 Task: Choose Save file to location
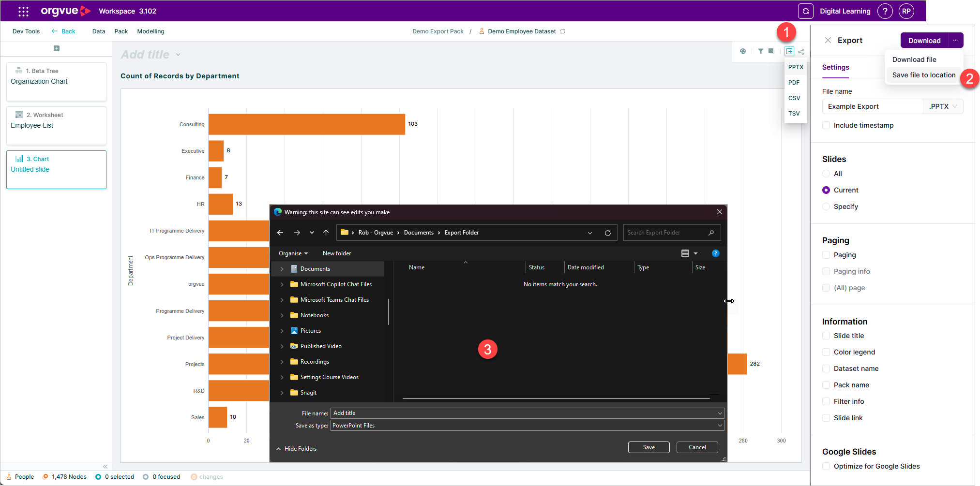[924, 75]
